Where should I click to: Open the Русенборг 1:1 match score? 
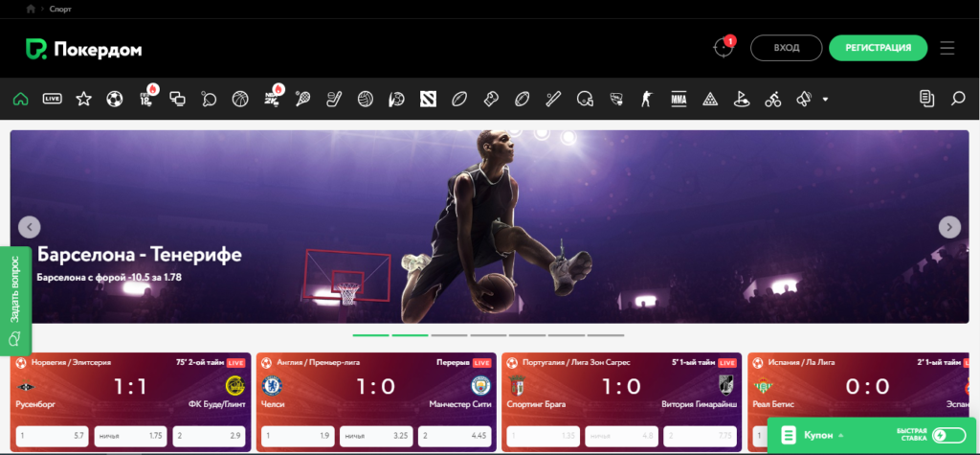click(x=130, y=386)
